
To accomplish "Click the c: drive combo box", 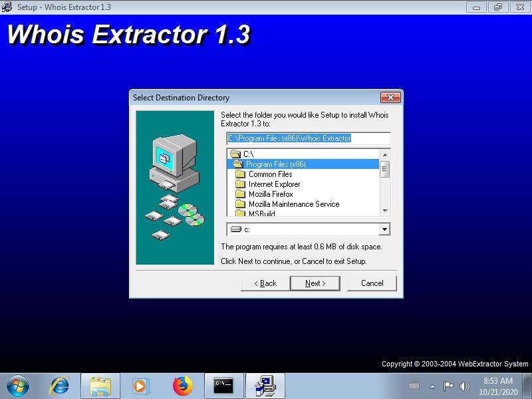I will 309,229.
